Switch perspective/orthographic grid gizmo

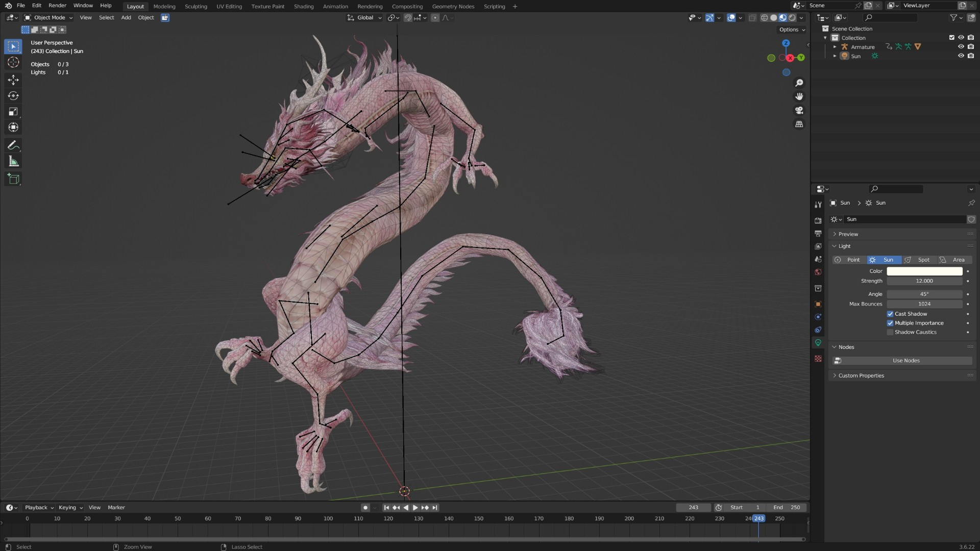pos(799,124)
